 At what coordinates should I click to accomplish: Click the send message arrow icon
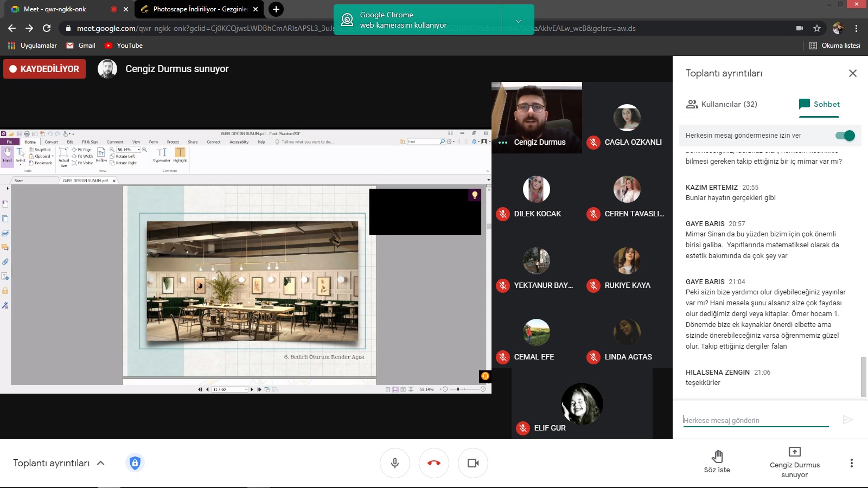click(x=847, y=420)
